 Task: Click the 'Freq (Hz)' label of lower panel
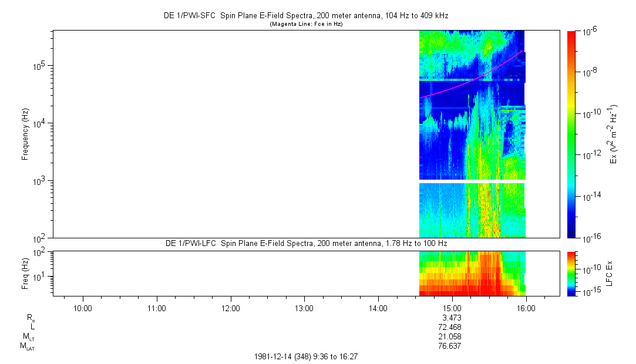pyautogui.click(x=25, y=273)
